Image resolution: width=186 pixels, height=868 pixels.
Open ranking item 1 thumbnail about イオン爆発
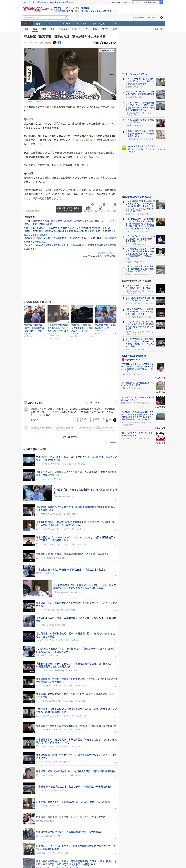[160, 82]
